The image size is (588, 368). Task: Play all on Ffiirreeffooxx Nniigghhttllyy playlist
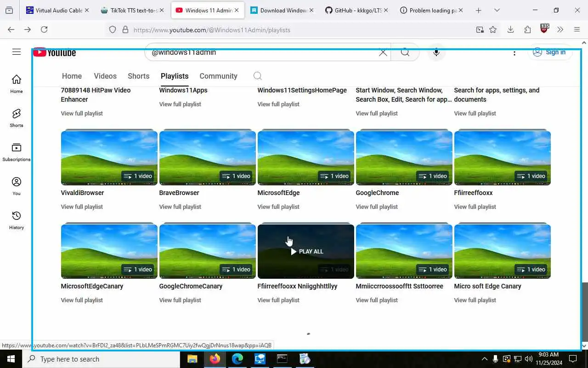point(306,252)
